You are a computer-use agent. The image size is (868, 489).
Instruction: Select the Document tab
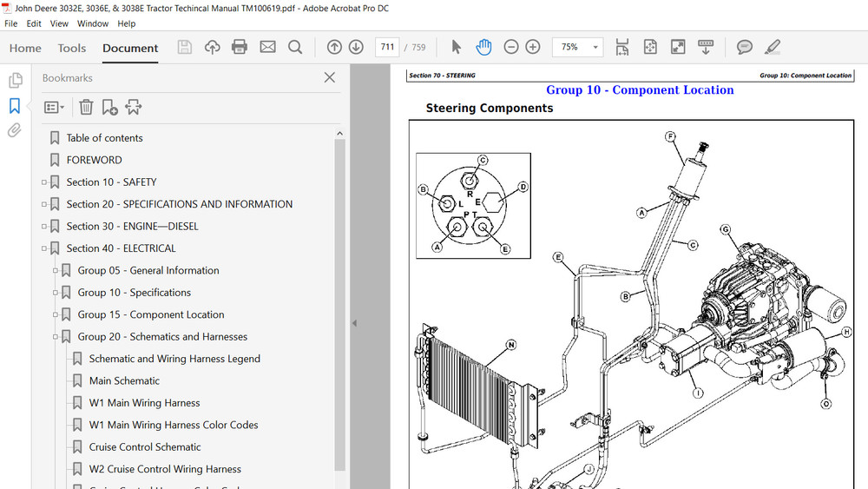(130, 48)
